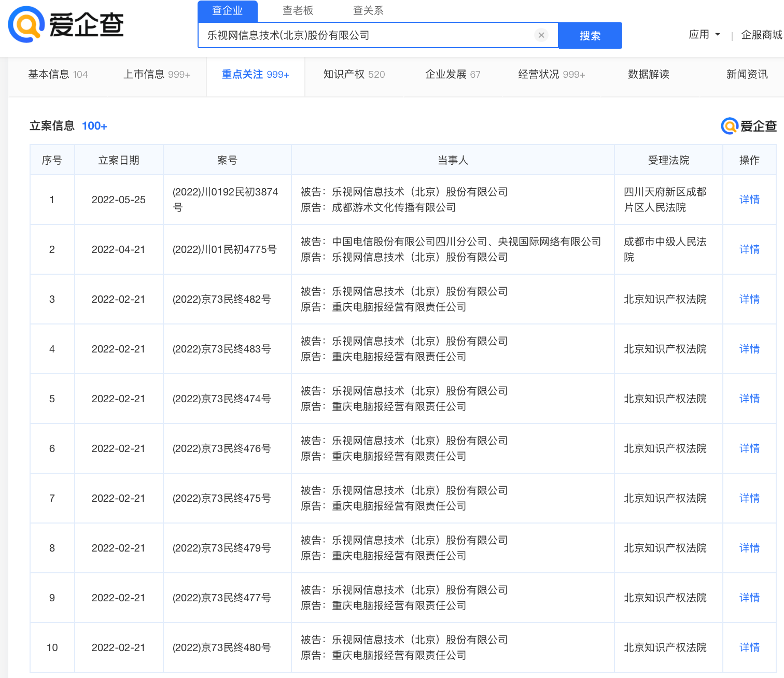Click the 受理法院 column header
The image size is (784, 678).
[668, 161]
